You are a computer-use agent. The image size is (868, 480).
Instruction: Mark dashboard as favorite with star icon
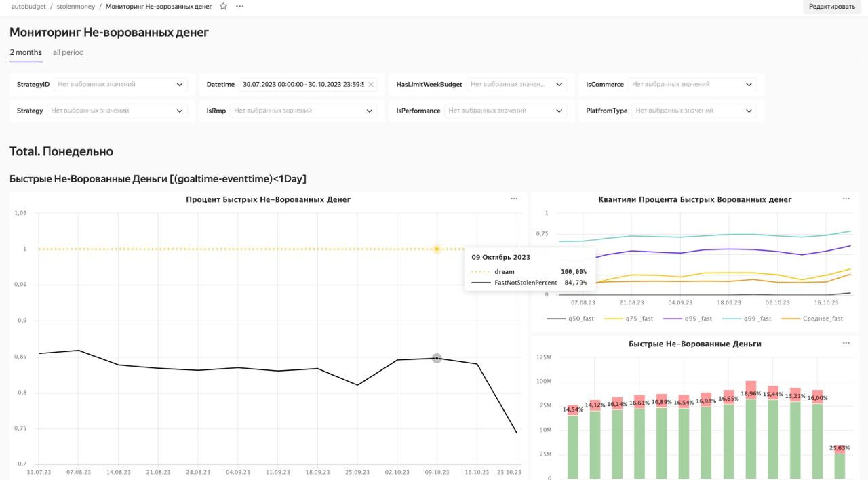tap(223, 6)
